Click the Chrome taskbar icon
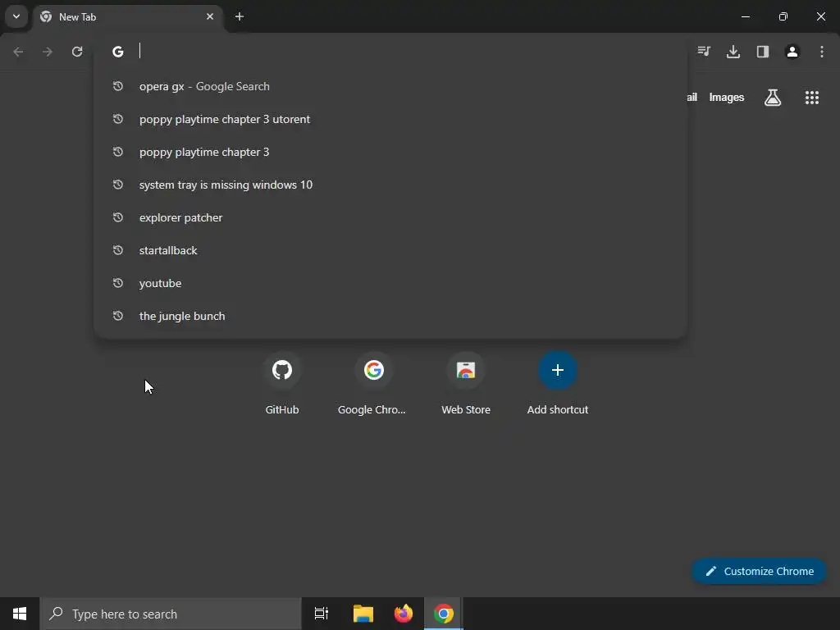The image size is (840, 630). (x=444, y=614)
